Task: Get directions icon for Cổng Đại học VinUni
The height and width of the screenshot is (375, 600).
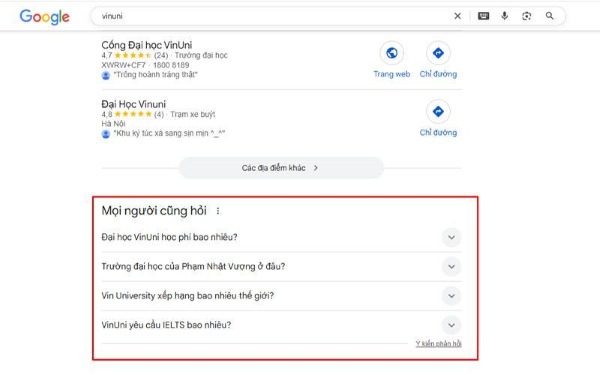Action: (438, 53)
